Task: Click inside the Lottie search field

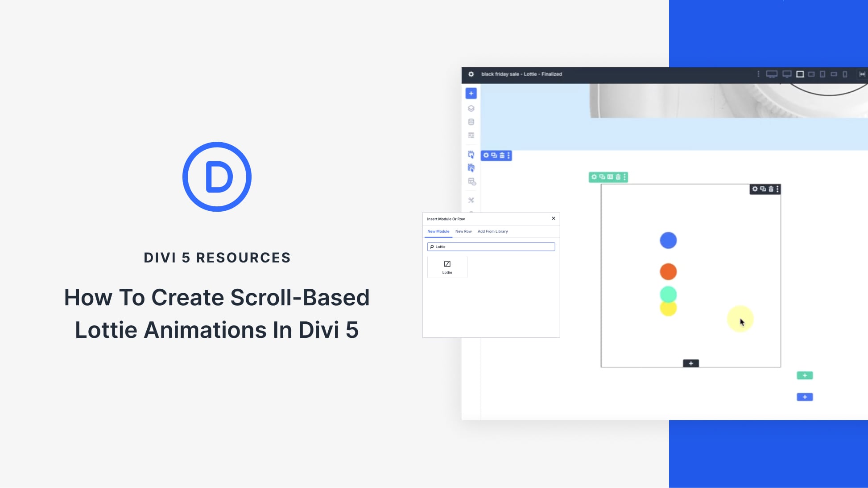Action: (491, 246)
